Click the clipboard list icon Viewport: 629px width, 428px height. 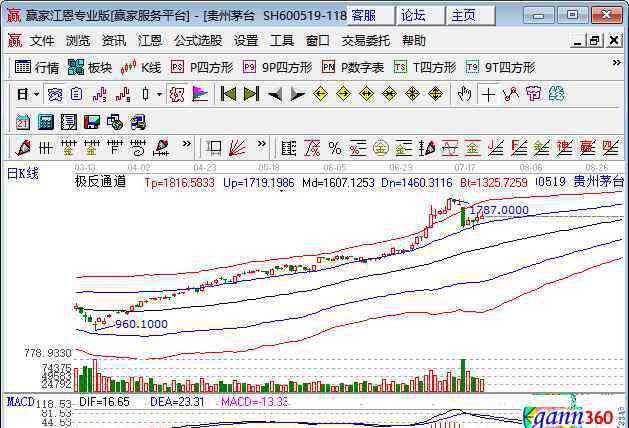[x=76, y=95]
